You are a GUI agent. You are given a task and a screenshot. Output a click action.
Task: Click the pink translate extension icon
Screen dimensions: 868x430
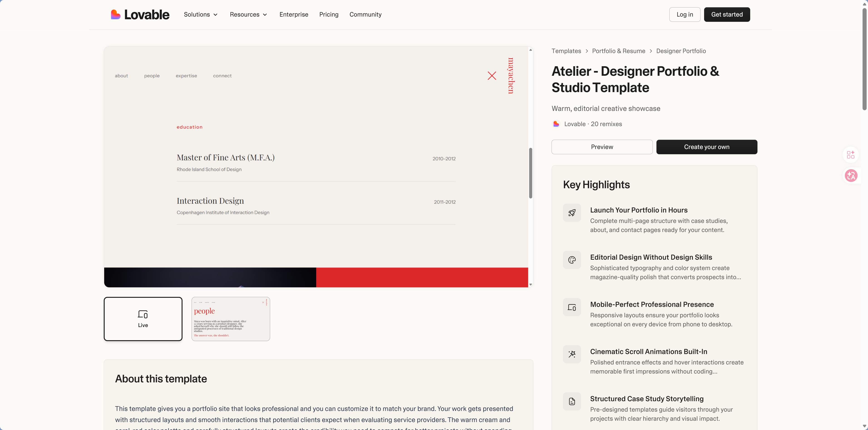[851, 176]
